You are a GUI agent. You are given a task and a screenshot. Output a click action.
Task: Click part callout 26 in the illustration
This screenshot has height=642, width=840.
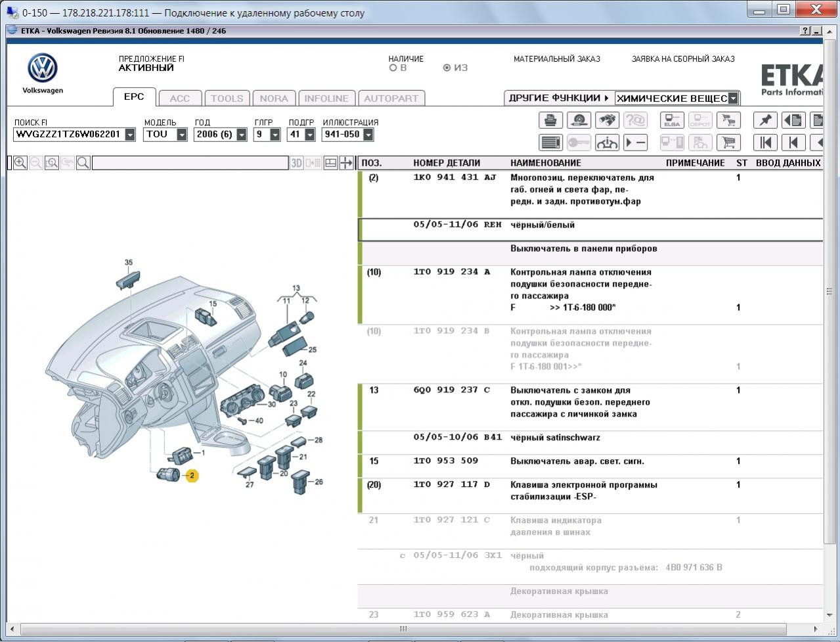(319, 482)
